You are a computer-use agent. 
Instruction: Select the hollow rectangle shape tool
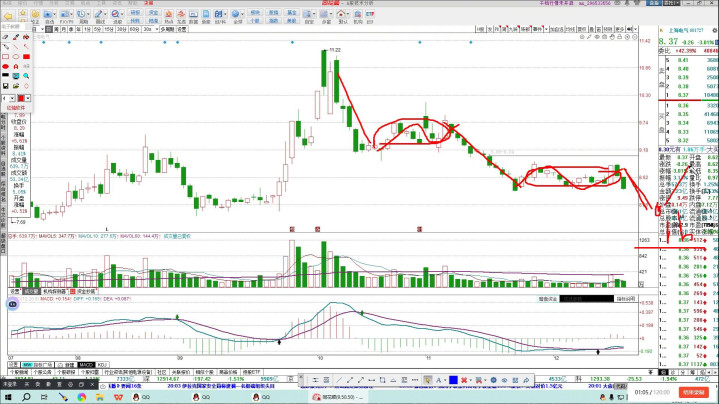(x=6, y=57)
